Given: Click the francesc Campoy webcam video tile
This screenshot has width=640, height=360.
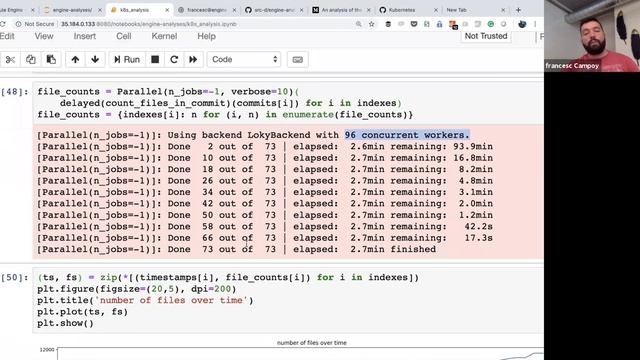Looking at the screenshot, I should (592, 36).
